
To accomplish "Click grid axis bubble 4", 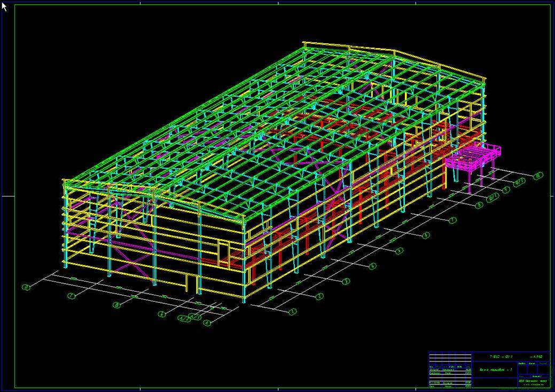I will (372, 265).
